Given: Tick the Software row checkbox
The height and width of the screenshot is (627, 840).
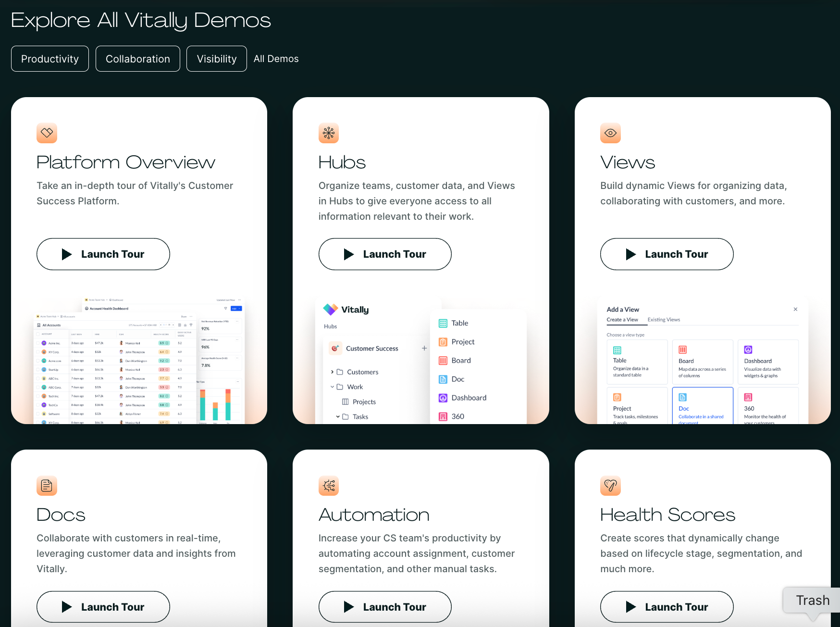Looking at the screenshot, I should pyautogui.click(x=38, y=414).
